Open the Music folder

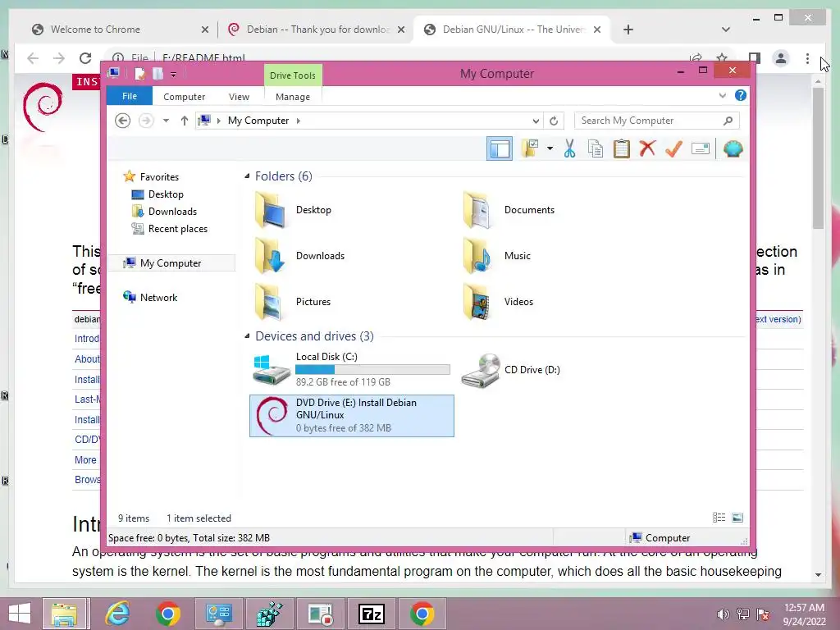coord(497,256)
